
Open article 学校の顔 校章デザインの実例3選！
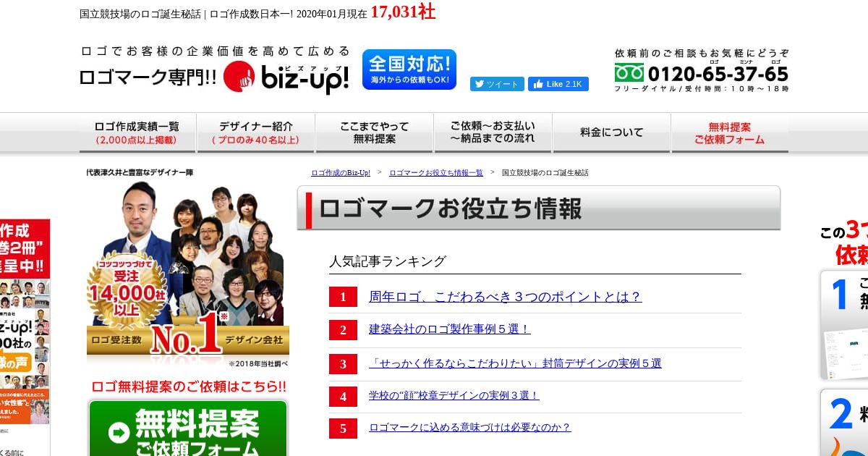pyautogui.click(x=454, y=395)
